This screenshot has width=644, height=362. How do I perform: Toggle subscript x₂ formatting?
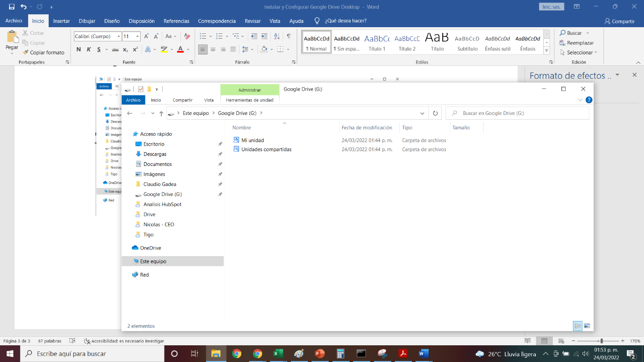click(x=125, y=50)
